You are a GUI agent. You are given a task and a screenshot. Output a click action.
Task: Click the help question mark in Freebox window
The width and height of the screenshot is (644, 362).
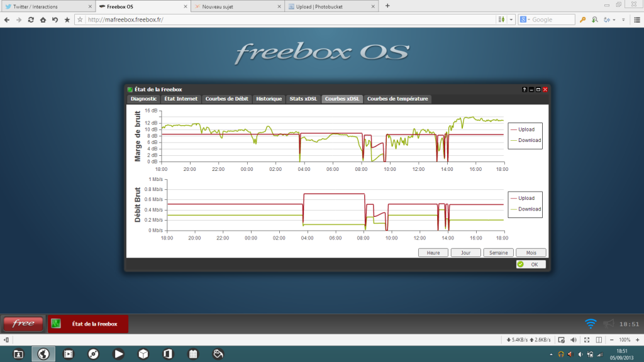(x=525, y=89)
